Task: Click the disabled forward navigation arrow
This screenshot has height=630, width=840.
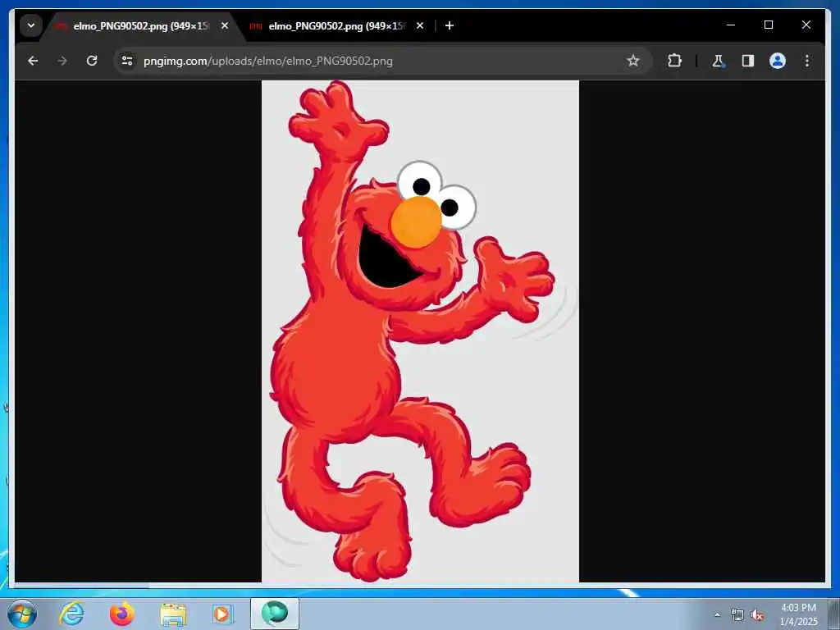Action: 62,61
